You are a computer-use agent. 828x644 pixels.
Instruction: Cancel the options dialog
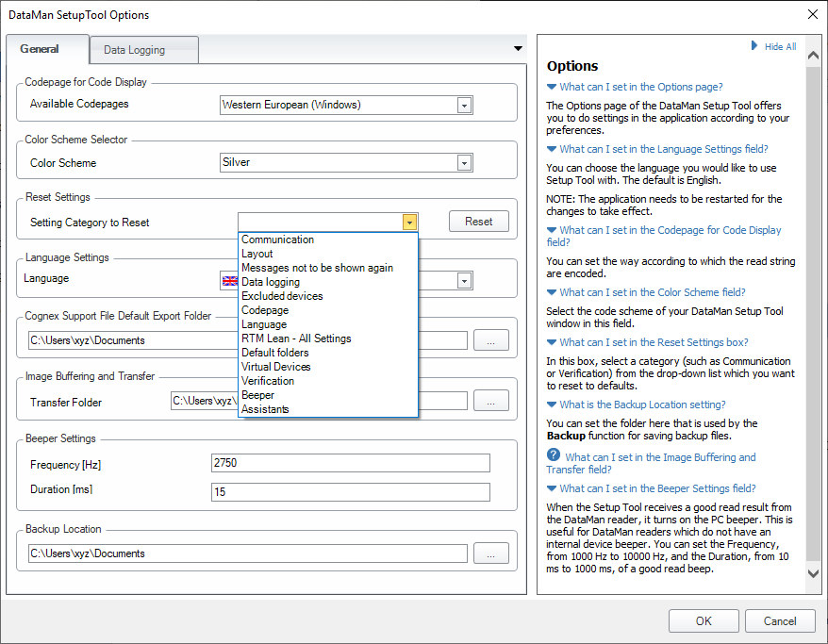click(779, 620)
